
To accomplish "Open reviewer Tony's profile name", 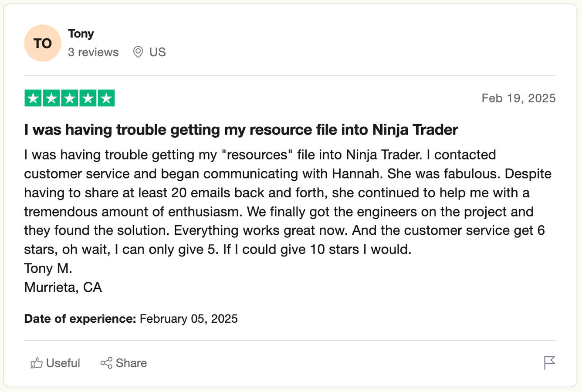I will tap(81, 34).
